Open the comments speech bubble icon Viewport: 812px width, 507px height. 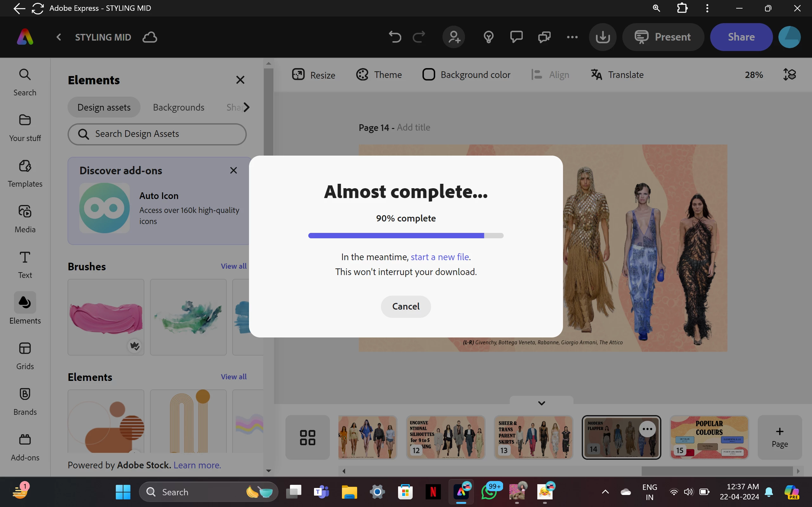pos(516,37)
